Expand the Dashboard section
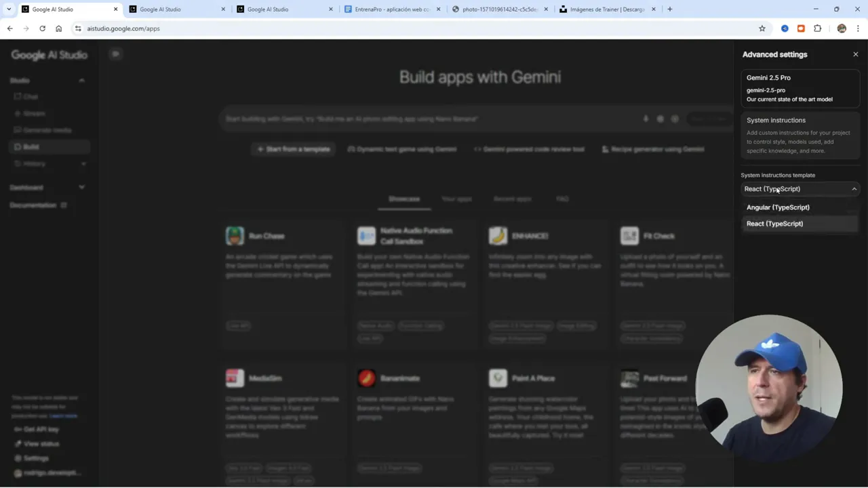This screenshot has height=488, width=868. coord(81,187)
